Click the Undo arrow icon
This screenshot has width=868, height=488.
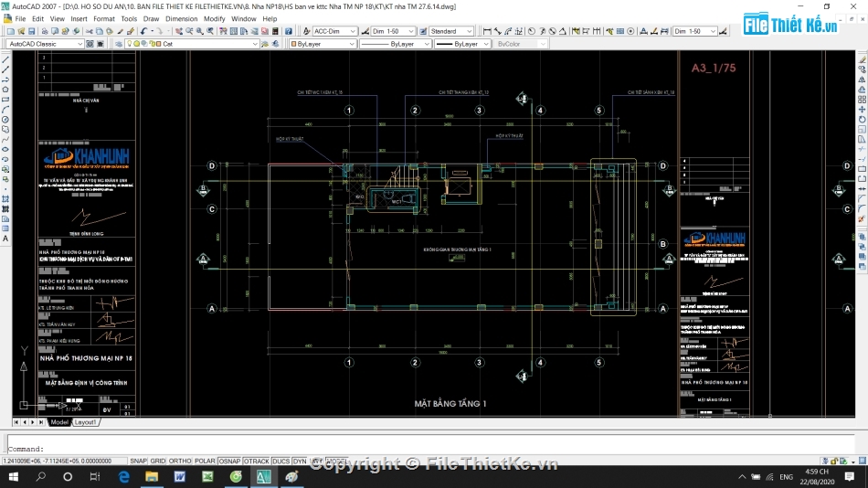pos(143,32)
